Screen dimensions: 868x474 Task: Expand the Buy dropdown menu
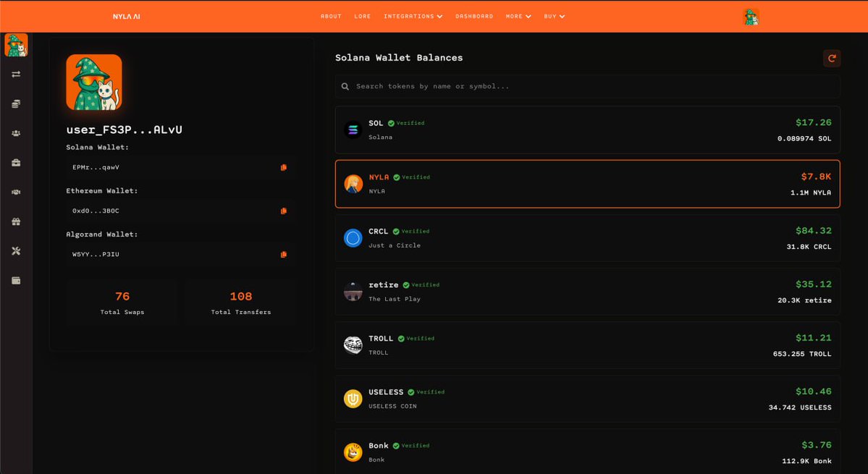click(x=554, y=17)
